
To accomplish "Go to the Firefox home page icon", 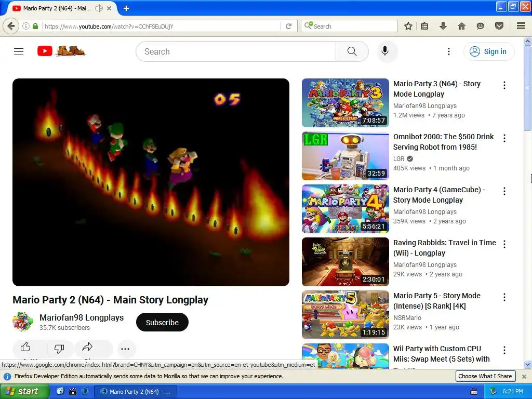I will pyautogui.click(x=461, y=26).
